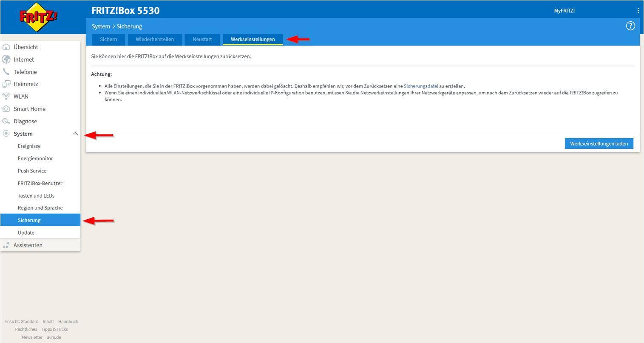The image size is (644, 343).
Task: Open the Newsletter footer link
Action: [x=32, y=337]
